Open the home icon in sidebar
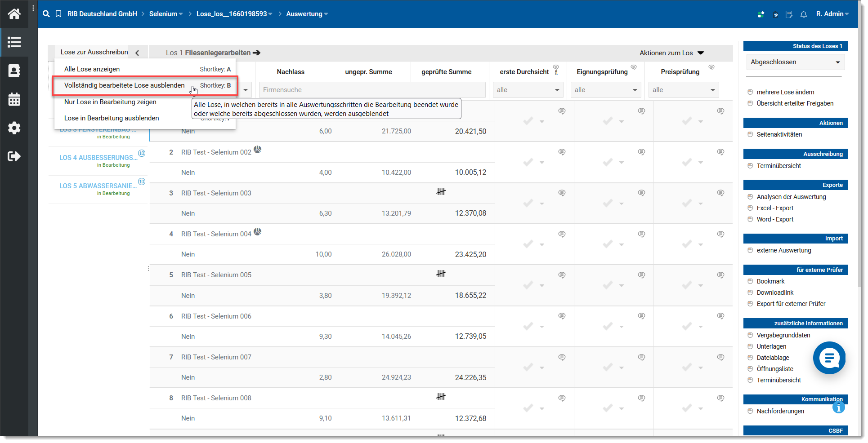The width and height of the screenshot is (868, 443). tap(14, 14)
